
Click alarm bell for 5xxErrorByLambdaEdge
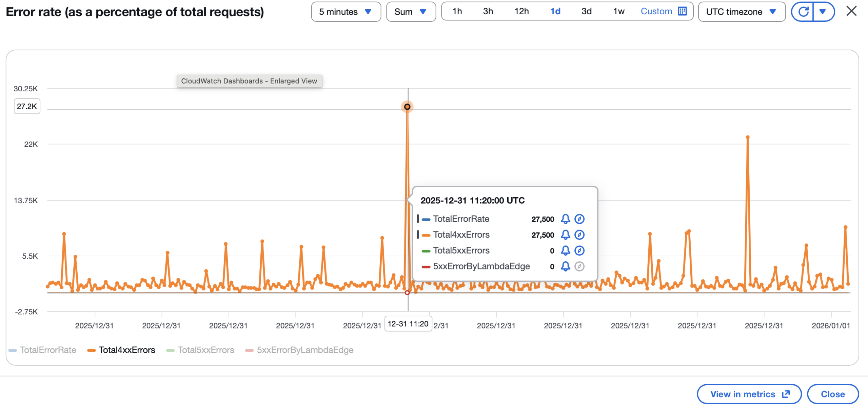point(565,266)
